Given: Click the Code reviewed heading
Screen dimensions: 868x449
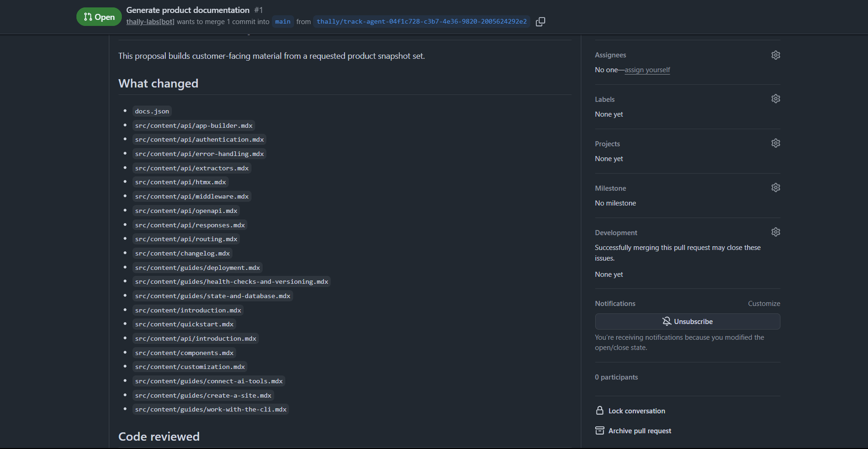Looking at the screenshot, I should pos(159,437).
